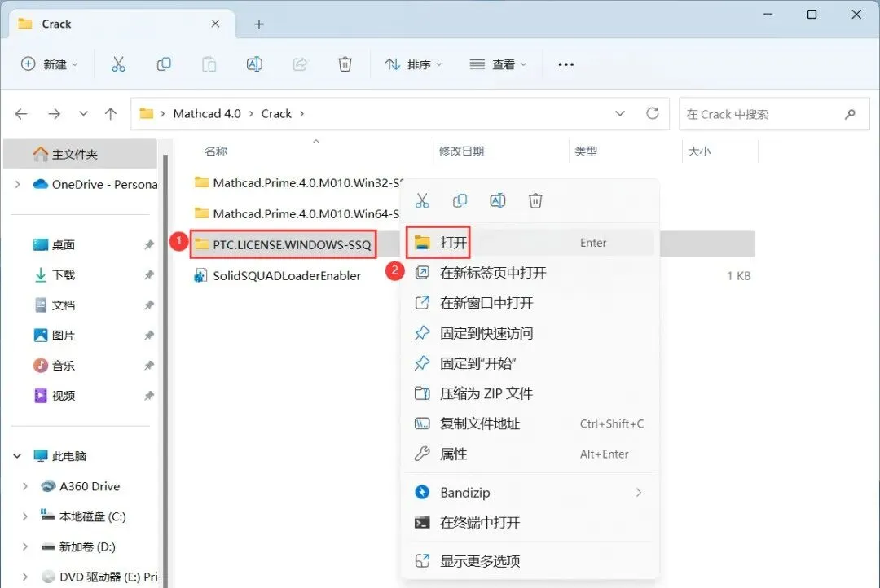Open the 新建 dropdown
880x588 pixels.
tap(50, 64)
